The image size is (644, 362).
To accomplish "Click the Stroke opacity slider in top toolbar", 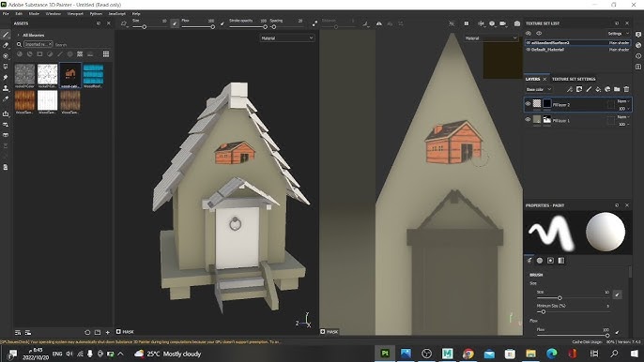I will coord(248,26).
